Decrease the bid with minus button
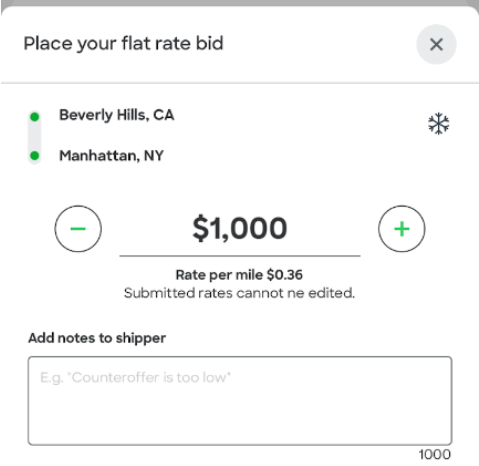 (78, 229)
